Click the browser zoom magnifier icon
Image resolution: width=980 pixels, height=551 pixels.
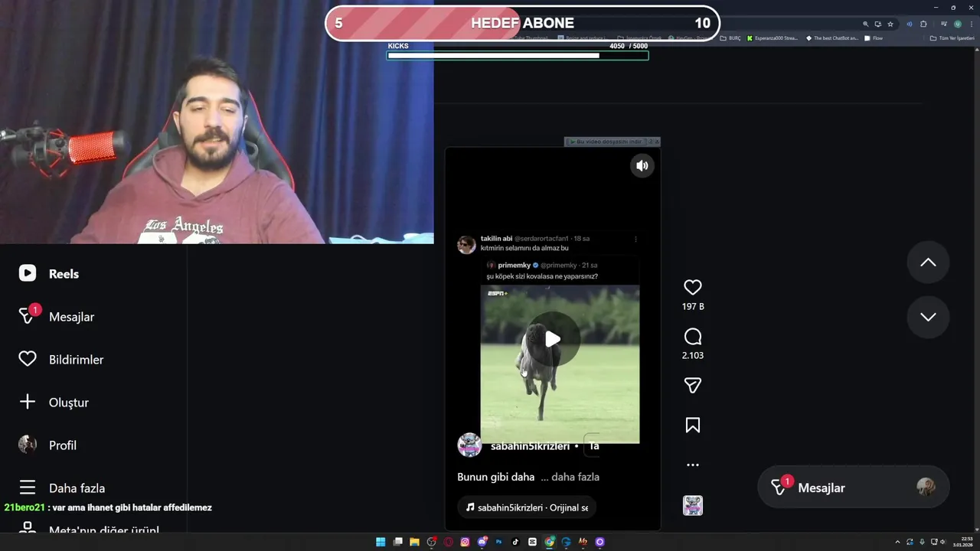click(866, 24)
